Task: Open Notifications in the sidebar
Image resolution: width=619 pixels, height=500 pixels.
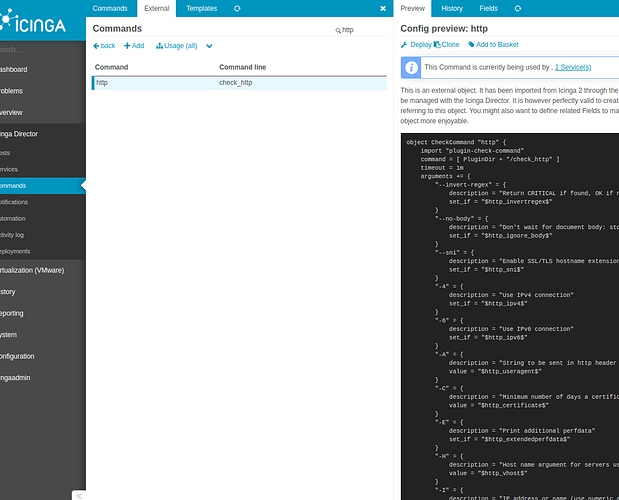Action: click(43, 202)
